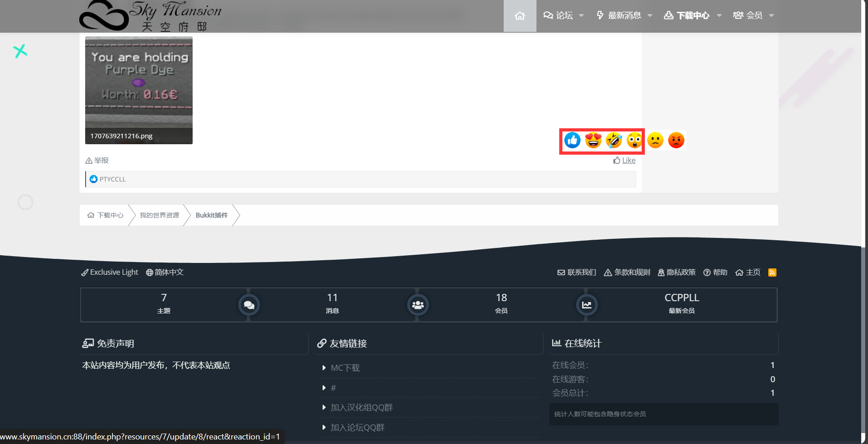Click the Like link

click(628, 160)
